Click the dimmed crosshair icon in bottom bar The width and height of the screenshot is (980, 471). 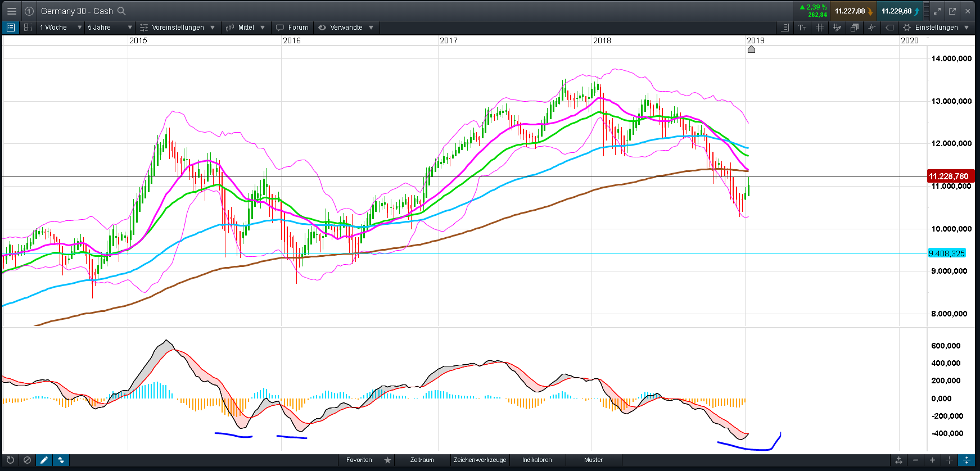pos(949,460)
